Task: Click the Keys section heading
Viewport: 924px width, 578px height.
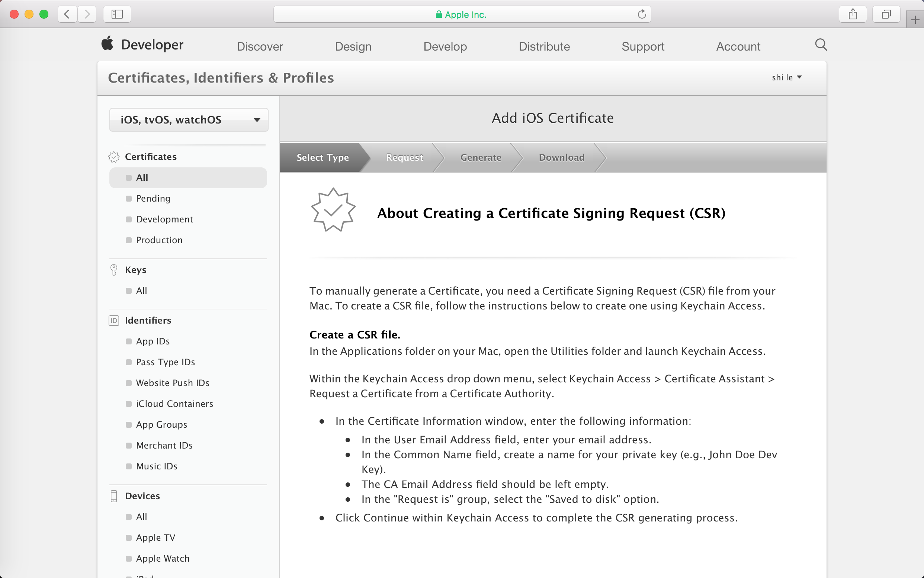Action: (136, 270)
